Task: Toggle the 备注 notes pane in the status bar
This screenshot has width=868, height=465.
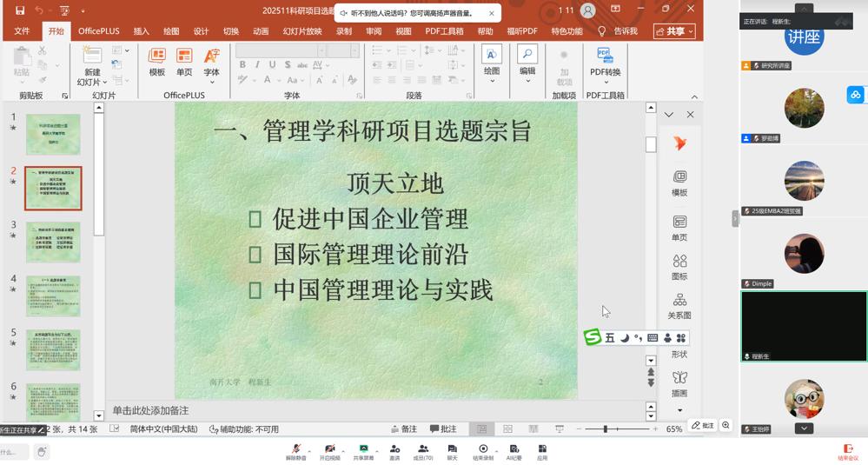Action: (x=404, y=429)
